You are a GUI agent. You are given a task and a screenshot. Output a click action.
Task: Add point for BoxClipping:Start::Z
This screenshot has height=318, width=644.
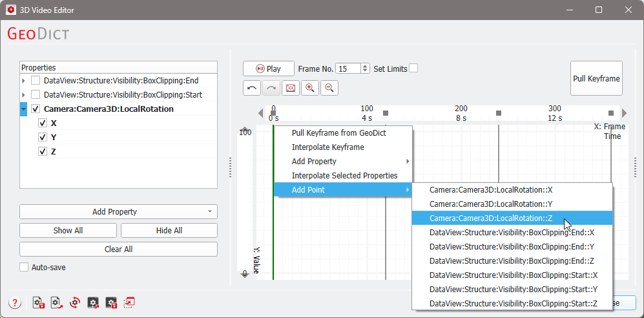(x=512, y=303)
